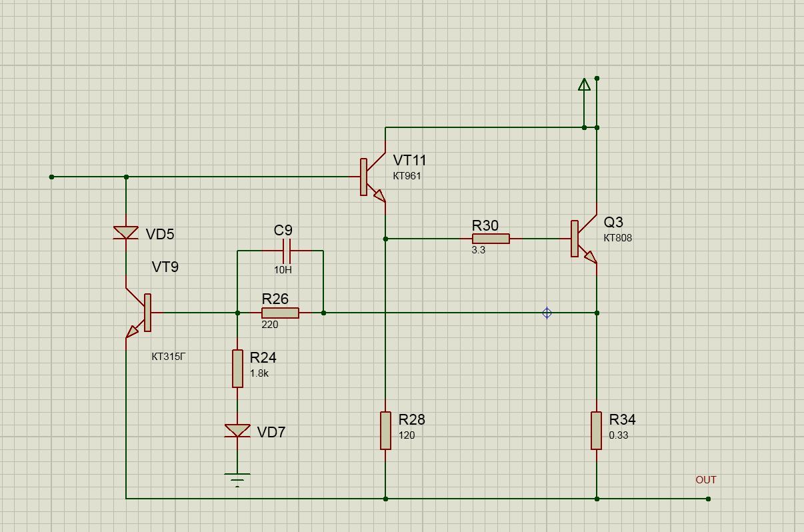
Task: Select the "VD7" reference label
Action: coord(271,432)
